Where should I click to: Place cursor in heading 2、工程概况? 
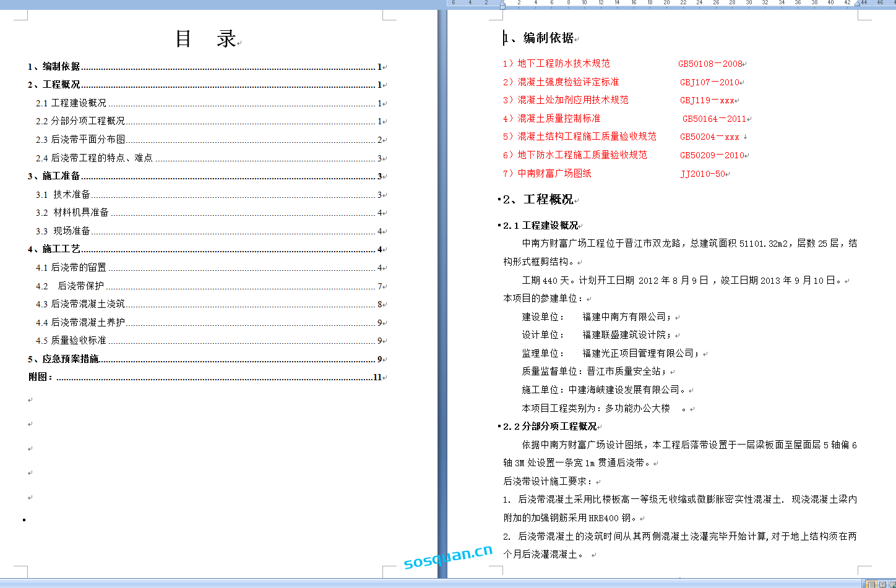click(539, 200)
